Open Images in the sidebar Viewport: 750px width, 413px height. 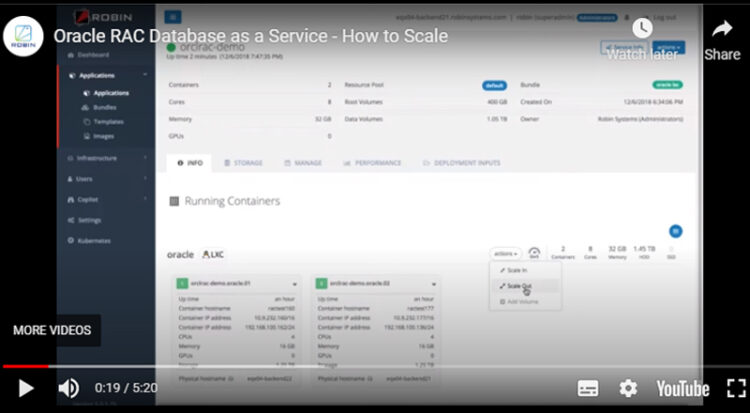click(x=99, y=136)
